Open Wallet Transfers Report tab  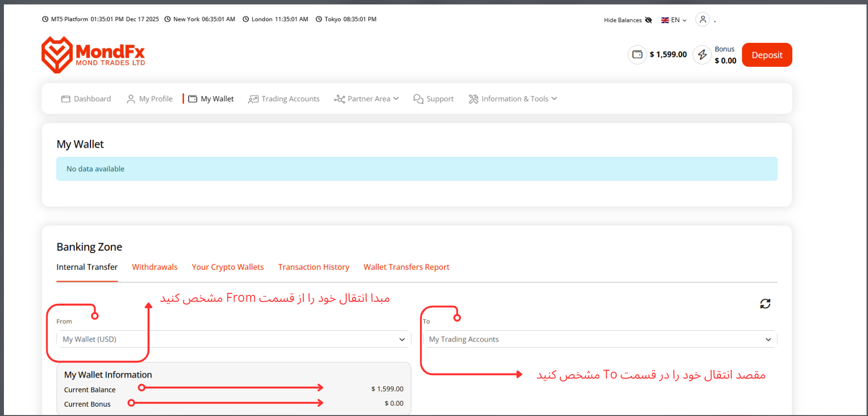(406, 267)
